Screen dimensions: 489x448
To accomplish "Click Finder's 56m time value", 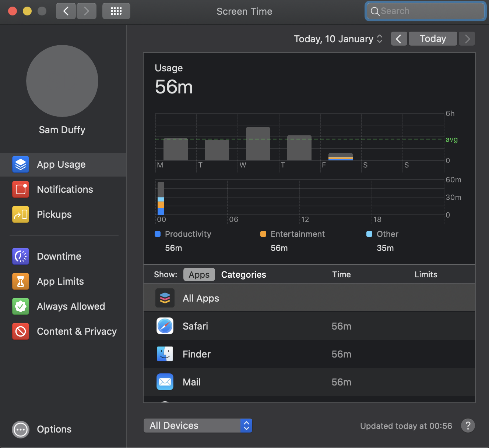I will tap(341, 354).
